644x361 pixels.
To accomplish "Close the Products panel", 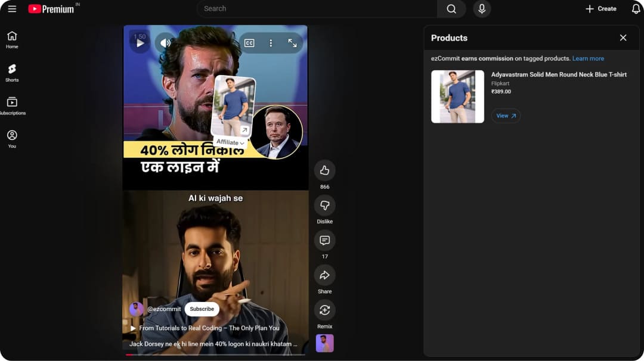I will (623, 38).
